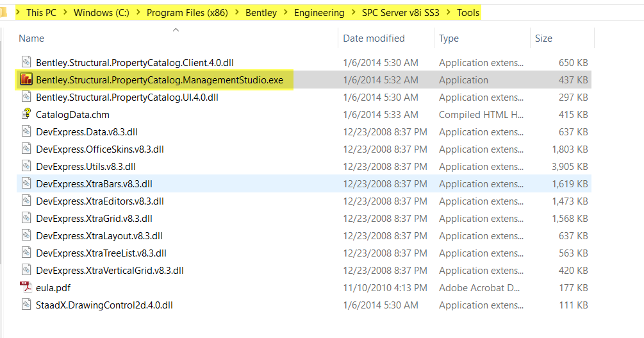The width and height of the screenshot is (644, 338).
Task: Click the StaadX.DrawingControl2d.4.0.dll file icon
Action: (x=26, y=305)
